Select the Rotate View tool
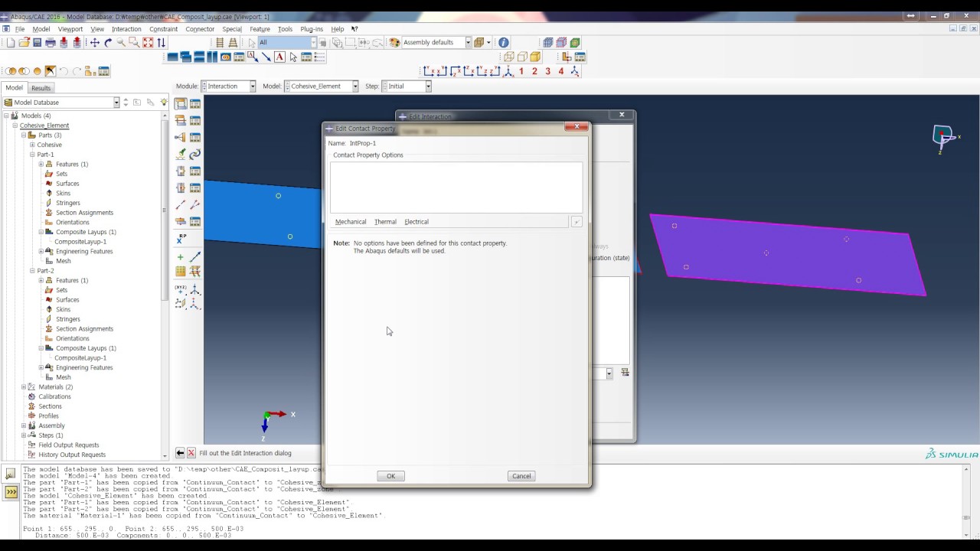The height and width of the screenshot is (551, 980). point(108,43)
